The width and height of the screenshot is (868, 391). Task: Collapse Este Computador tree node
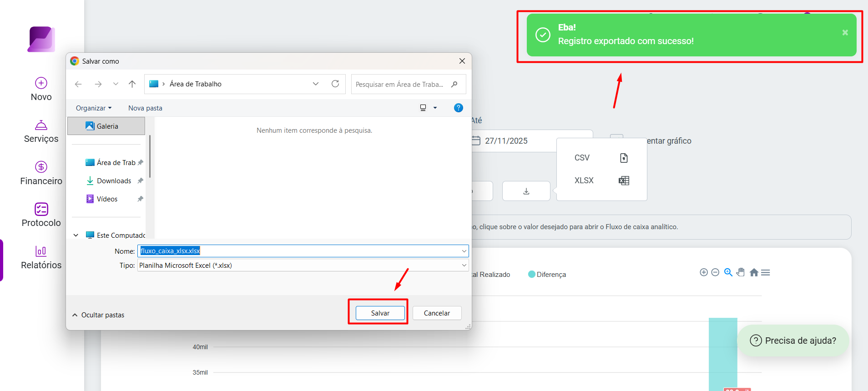tap(76, 235)
